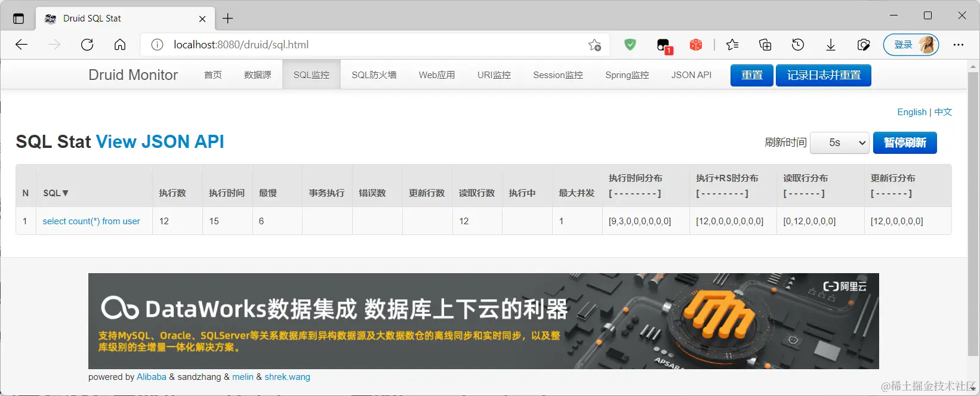Open the Collections icon
The width and height of the screenshot is (980, 396).
pyautogui.click(x=765, y=45)
